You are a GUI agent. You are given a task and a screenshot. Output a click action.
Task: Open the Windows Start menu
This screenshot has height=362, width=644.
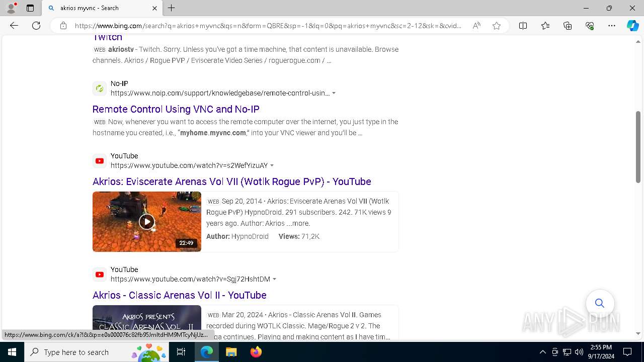(12, 352)
